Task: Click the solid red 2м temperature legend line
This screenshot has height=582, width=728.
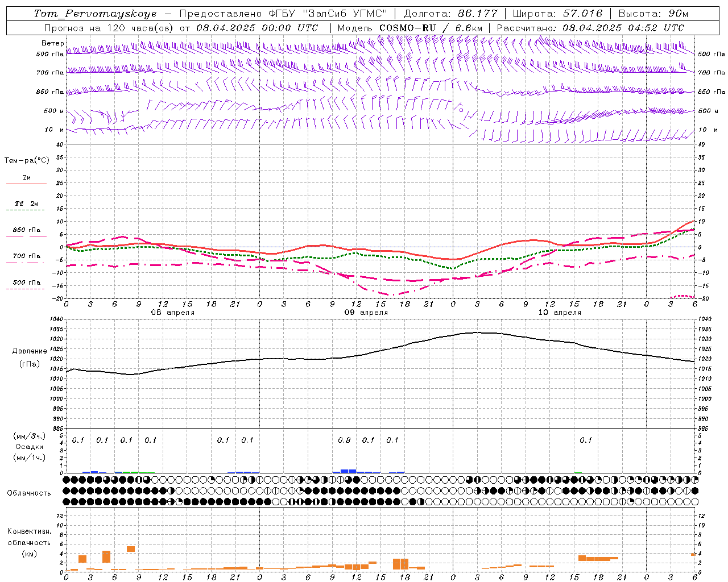Action: click(x=26, y=184)
